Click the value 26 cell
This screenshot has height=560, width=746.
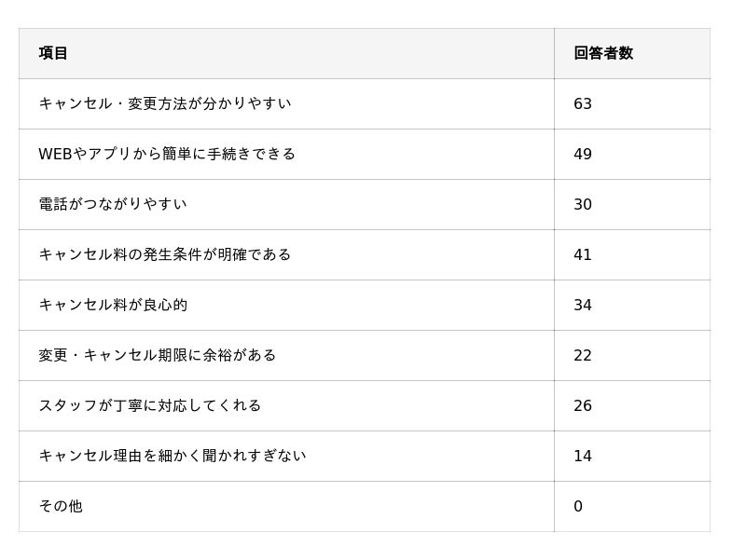pyautogui.click(x=583, y=405)
